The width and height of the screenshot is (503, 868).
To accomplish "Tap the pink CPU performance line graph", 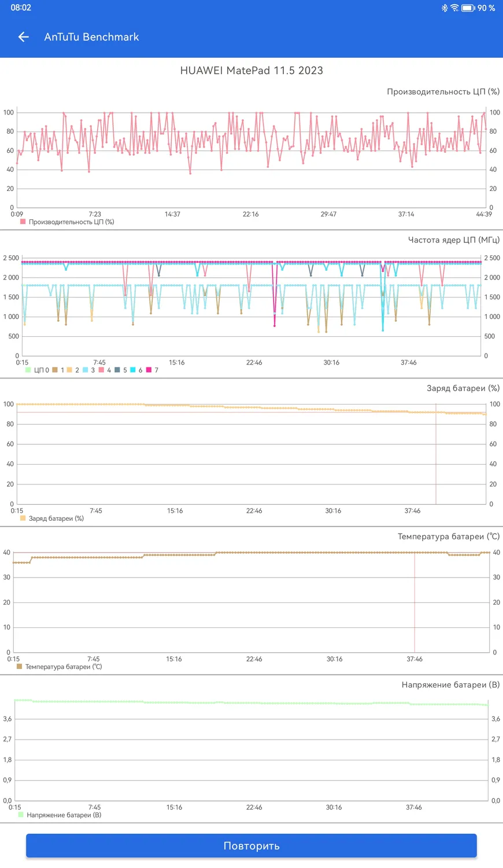I will (251, 142).
